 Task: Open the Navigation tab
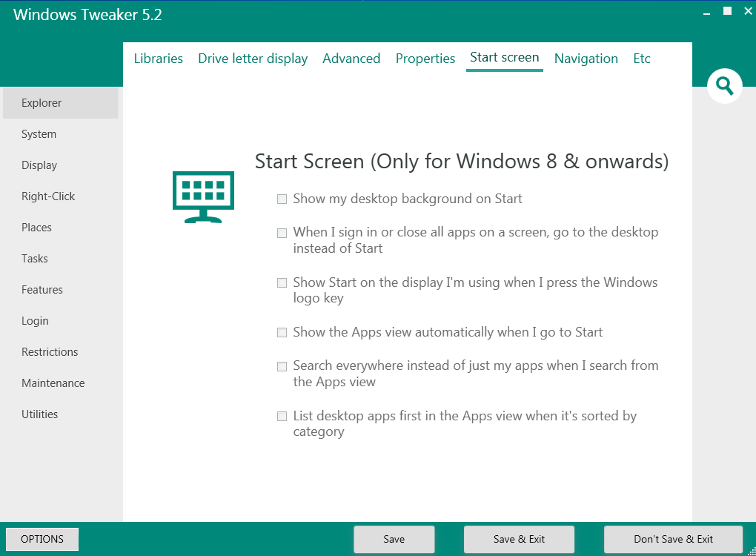[x=586, y=59]
